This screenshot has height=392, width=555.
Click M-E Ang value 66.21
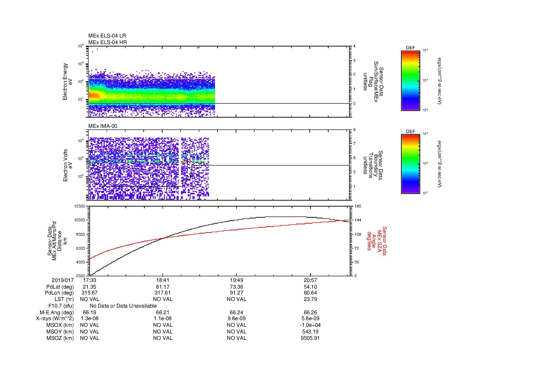(x=163, y=312)
